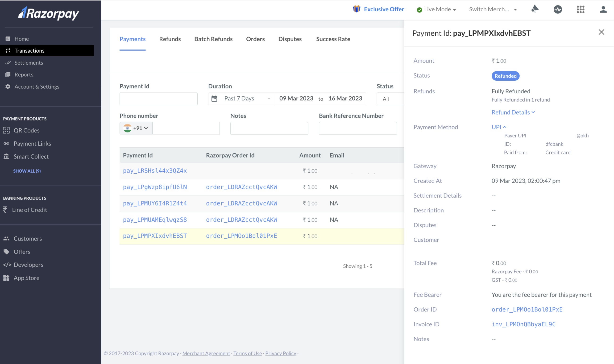Open payment pay_LPMUY6I4R1Z4t4
614x364 pixels.
click(x=155, y=203)
